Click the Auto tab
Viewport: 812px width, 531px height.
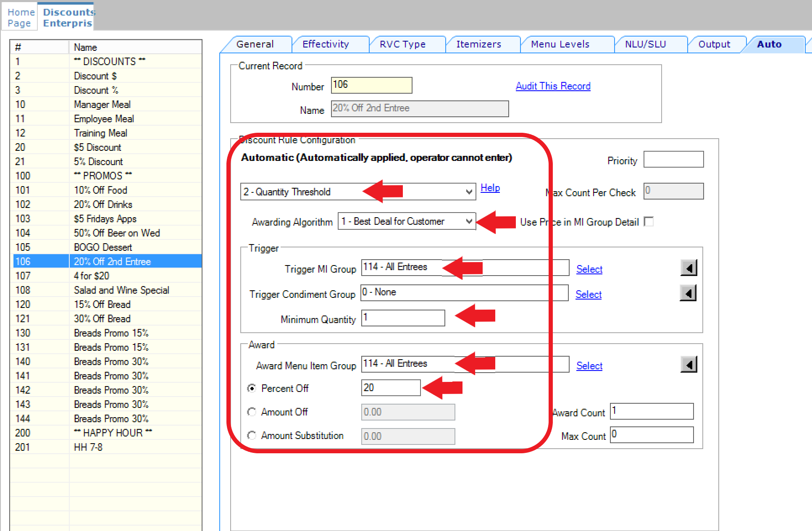[x=769, y=44]
